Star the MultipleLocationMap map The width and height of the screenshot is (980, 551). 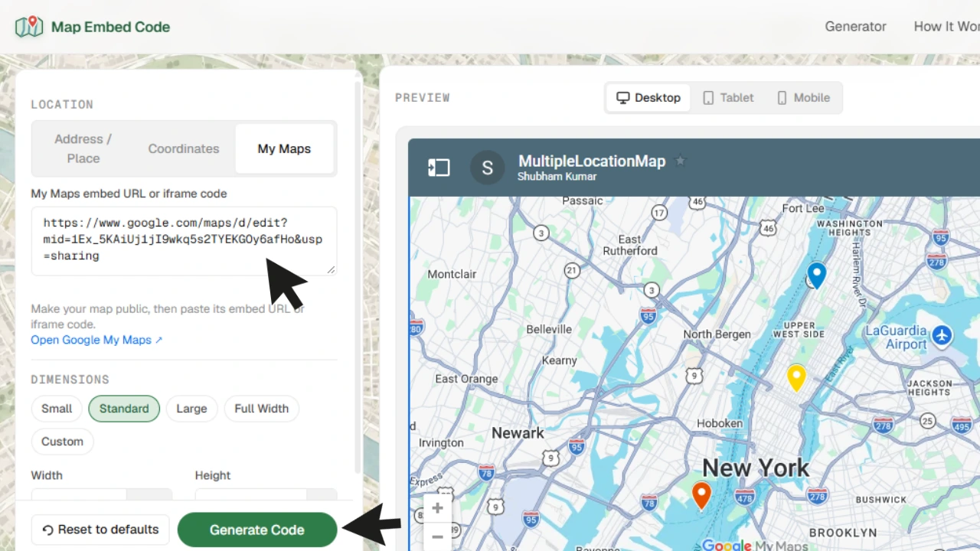(x=681, y=161)
